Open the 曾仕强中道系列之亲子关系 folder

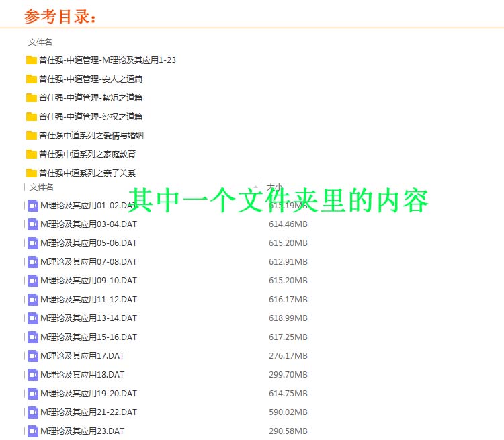tap(87, 173)
